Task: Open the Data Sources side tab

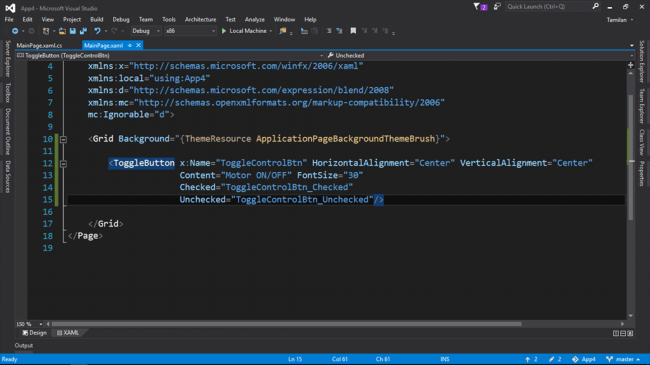Action: click(x=7, y=177)
